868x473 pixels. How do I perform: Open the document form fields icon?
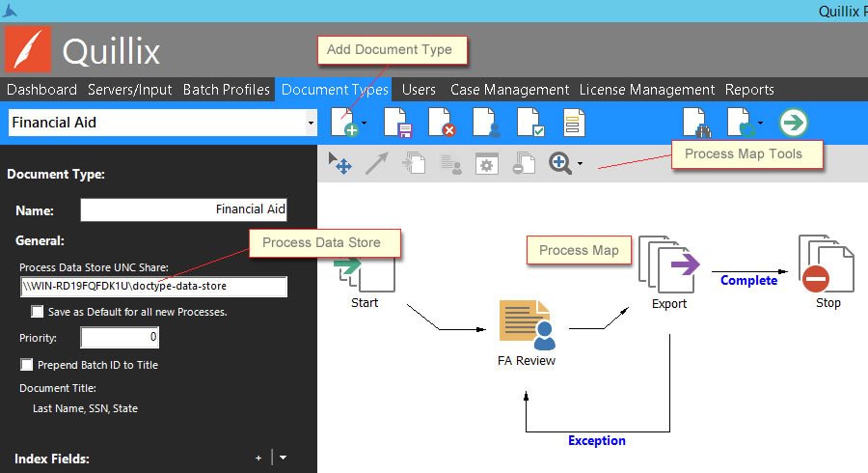[x=574, y=123]
